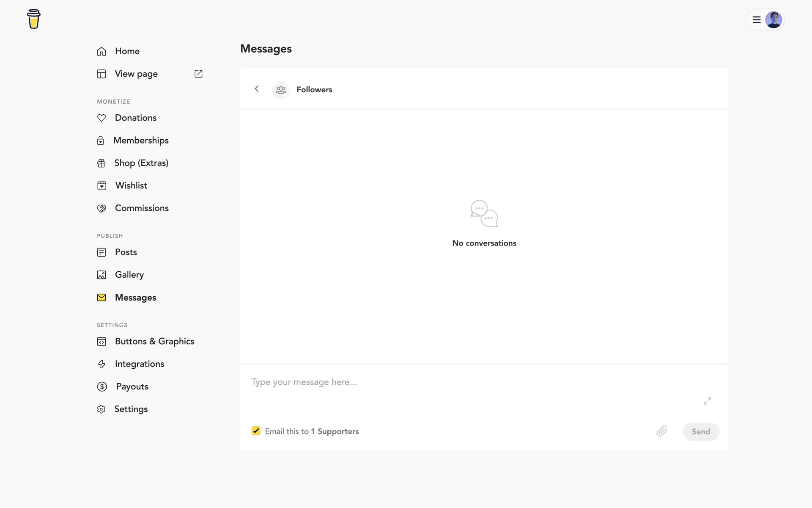Click the Gallery image icon

coord(101,275)
